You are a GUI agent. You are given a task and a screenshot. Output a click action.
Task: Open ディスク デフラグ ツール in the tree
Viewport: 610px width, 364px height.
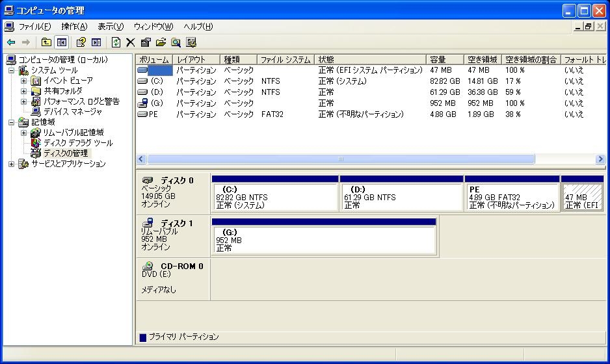coord(78,143)
